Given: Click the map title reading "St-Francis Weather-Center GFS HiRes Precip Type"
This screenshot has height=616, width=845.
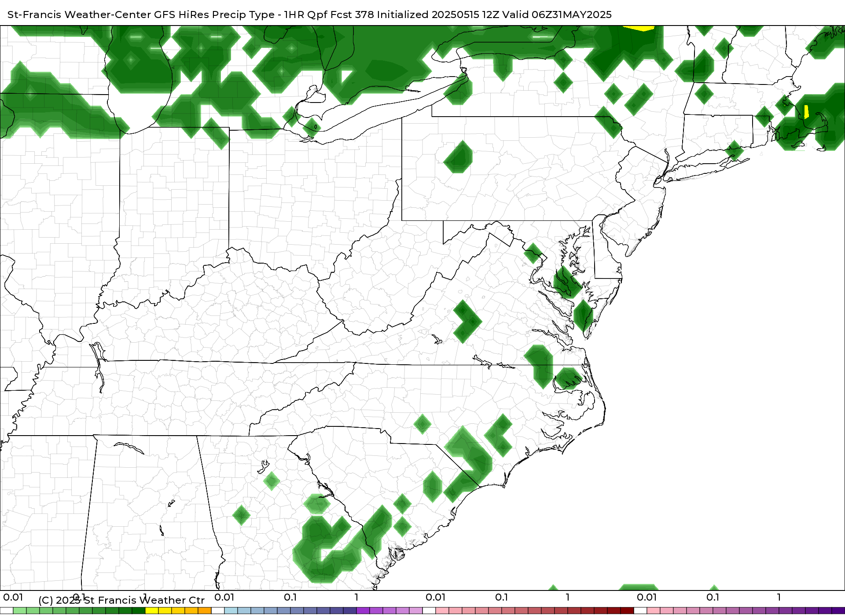Looking at the screenshot, I should click(x=141, y=15).
